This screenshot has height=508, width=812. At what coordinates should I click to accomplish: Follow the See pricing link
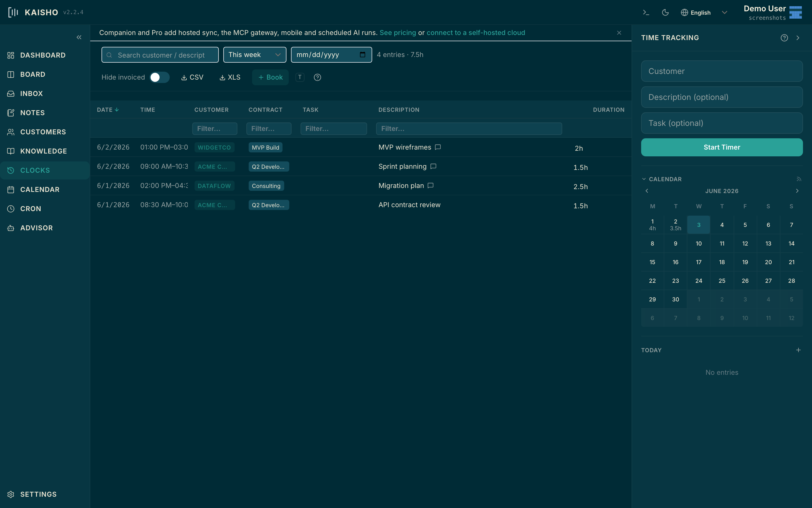[x=398, y=32]
